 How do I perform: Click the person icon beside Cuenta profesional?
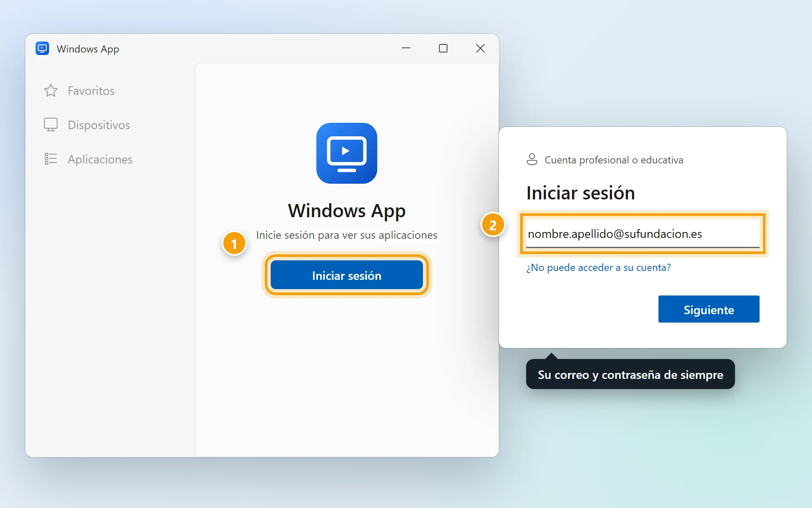pos(532,160)
